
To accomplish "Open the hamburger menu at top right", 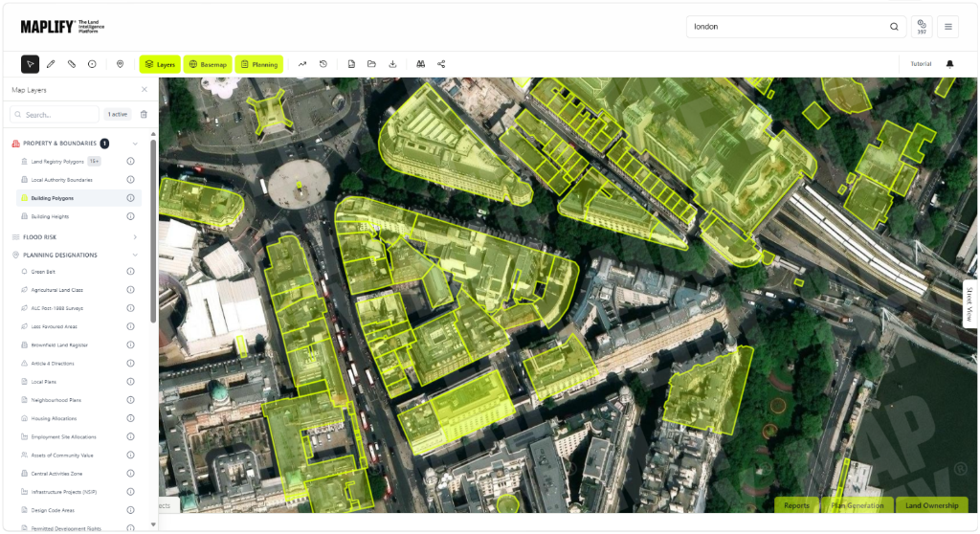I will pos(948,27).
